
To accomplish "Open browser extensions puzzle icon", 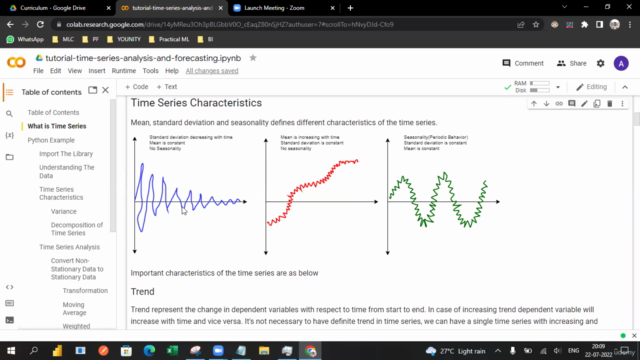I will pos(584,24).
